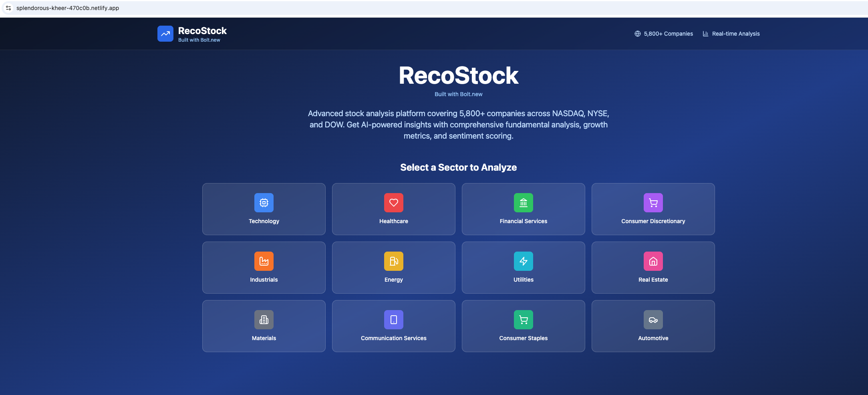Click the Communication Services phone icon
868x395 pixels.
coord(394,320)
